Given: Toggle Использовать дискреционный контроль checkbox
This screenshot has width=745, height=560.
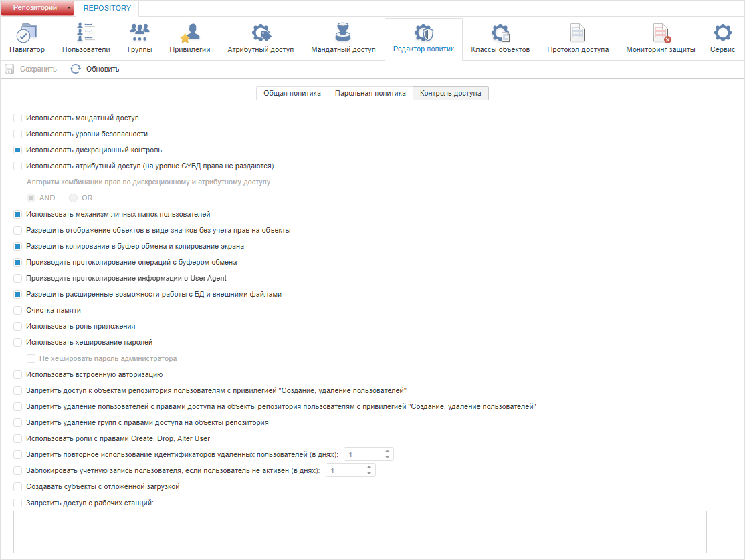Looking at the screenshot, I should pos(17,150).
